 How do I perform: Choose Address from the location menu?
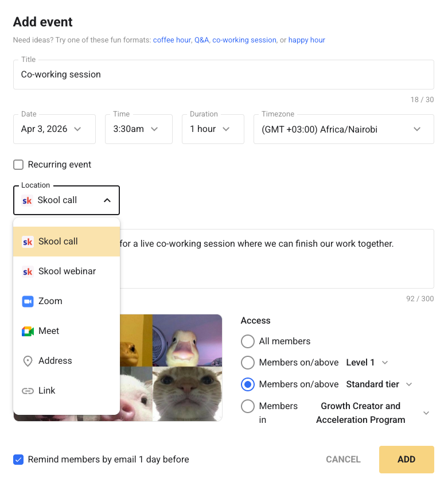(x=55, y=361)
